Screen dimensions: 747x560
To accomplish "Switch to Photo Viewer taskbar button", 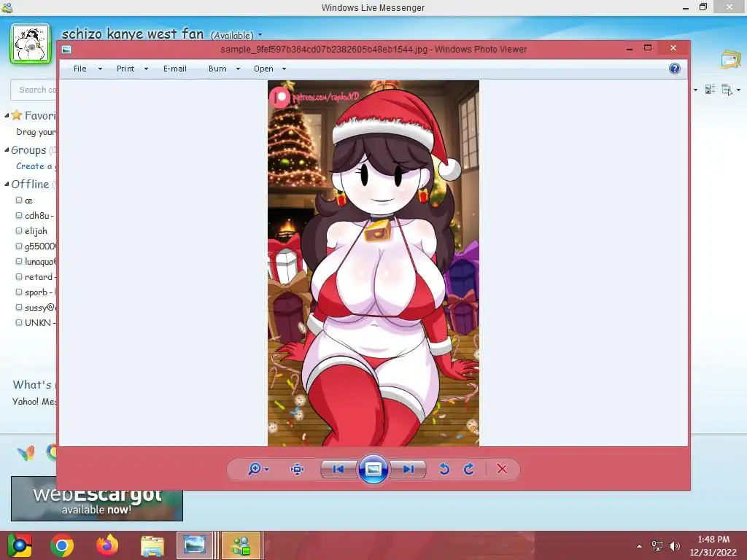I will coord(195,545).
